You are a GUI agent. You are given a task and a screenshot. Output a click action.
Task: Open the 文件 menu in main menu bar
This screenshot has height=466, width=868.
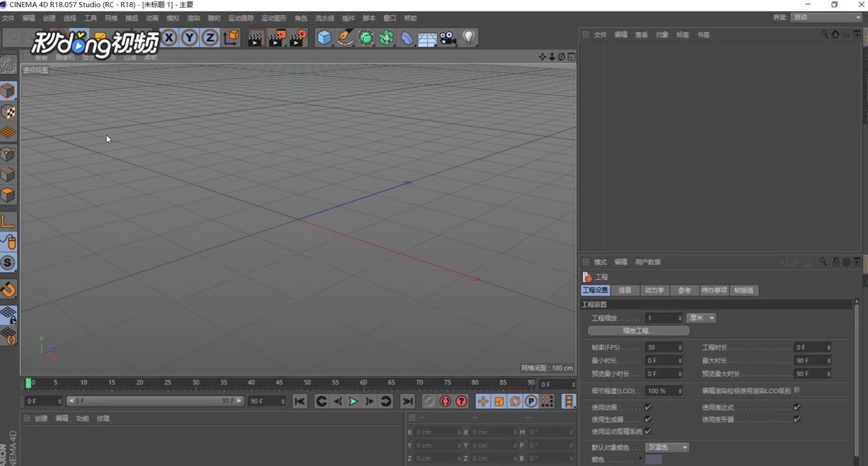(x=8, y=18)
